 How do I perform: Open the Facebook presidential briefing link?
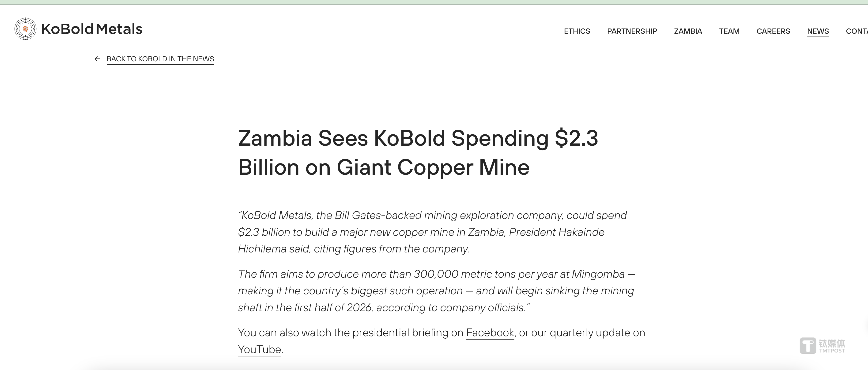pyautogui.click(x=490, y=333)
